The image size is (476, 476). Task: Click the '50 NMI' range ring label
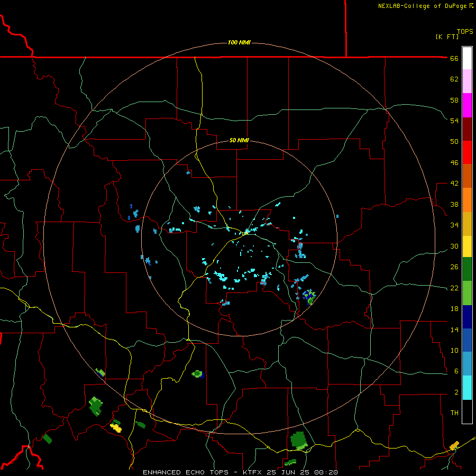(x=239, y=140)
